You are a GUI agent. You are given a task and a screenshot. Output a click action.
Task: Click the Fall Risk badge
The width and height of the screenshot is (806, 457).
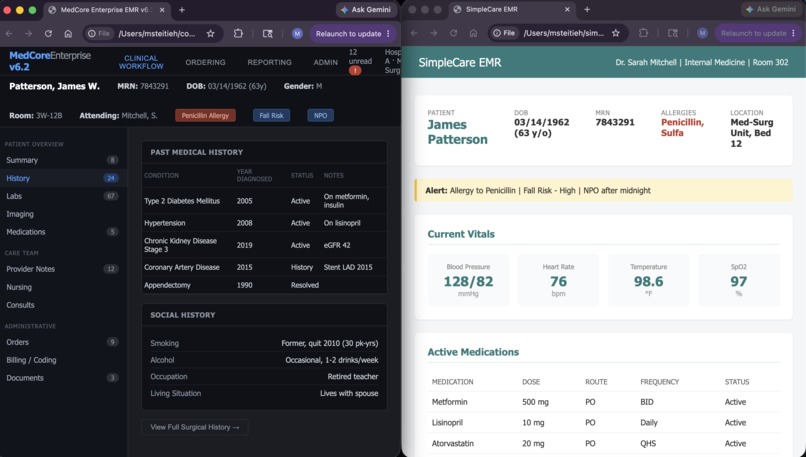pyautogui.click(x=271, y=116)
